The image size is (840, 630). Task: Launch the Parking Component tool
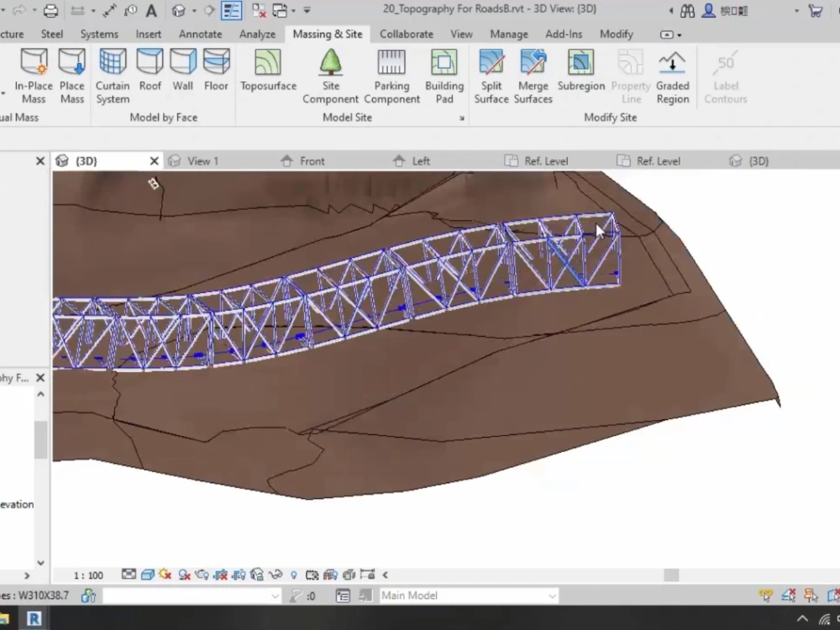[391, 74]
